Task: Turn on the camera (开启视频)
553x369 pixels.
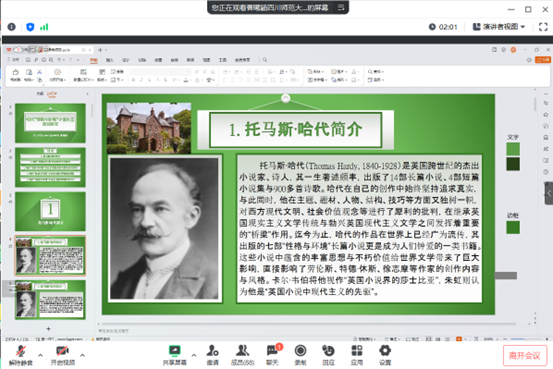Action: click(63, 355)
